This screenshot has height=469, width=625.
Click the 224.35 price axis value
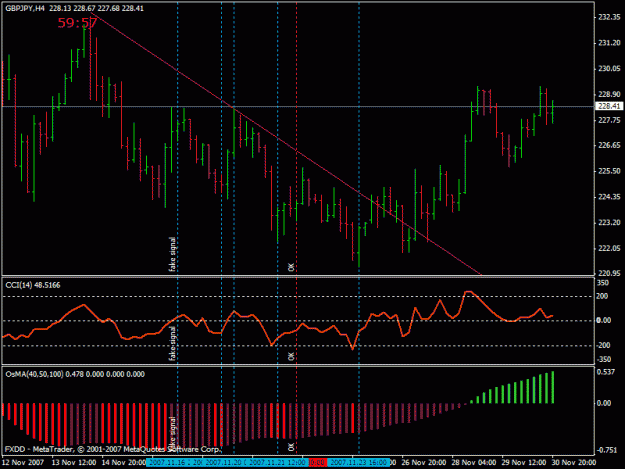609,197
